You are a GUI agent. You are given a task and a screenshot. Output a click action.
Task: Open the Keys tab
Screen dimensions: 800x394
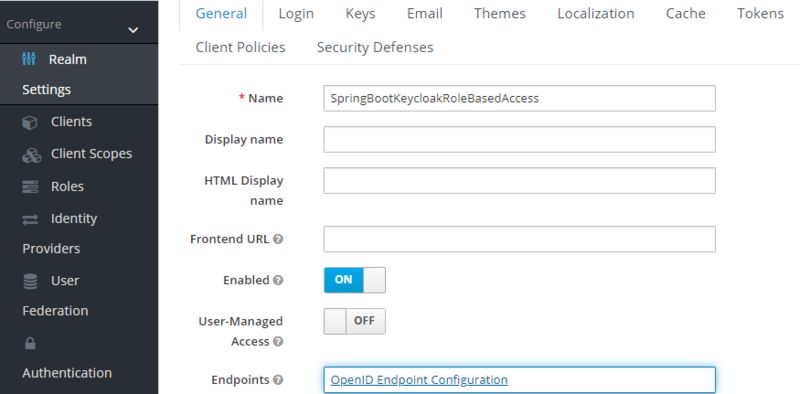click(360, 14)
